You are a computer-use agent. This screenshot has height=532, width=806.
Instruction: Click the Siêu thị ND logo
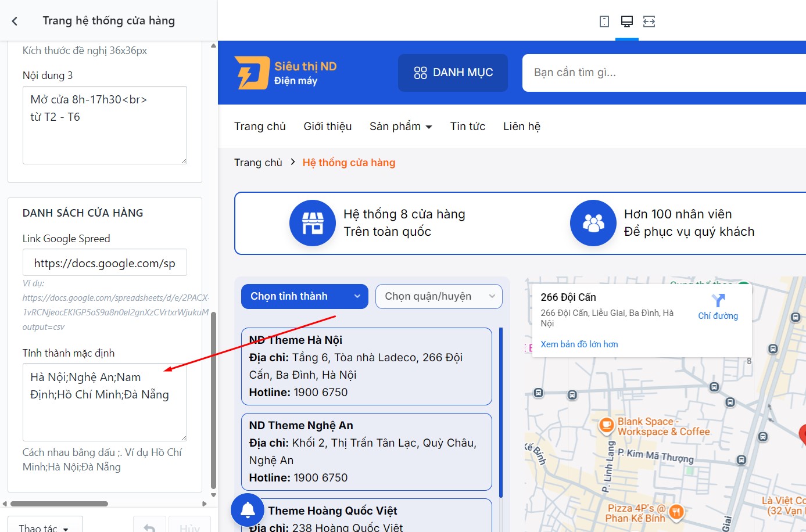pos(286,73)
